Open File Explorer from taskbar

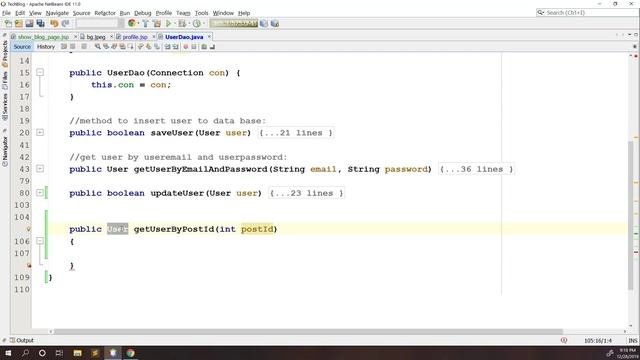[78, 353]
